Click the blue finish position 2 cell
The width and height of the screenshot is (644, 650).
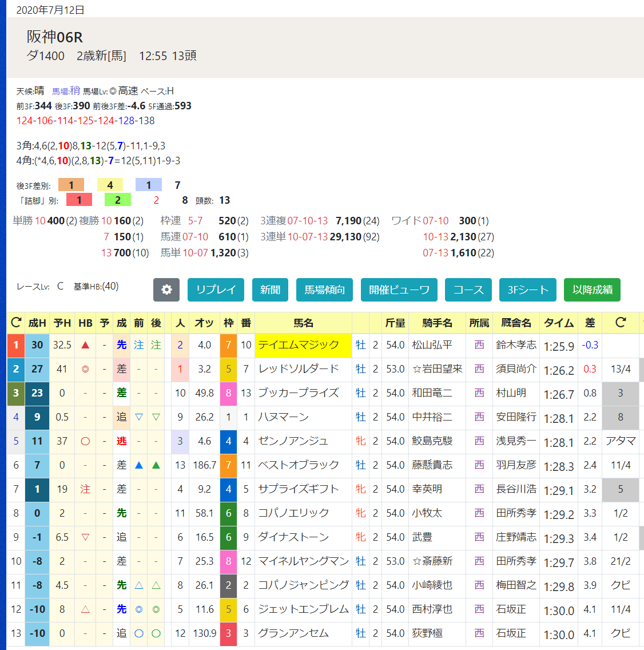[x=16, y=369]
